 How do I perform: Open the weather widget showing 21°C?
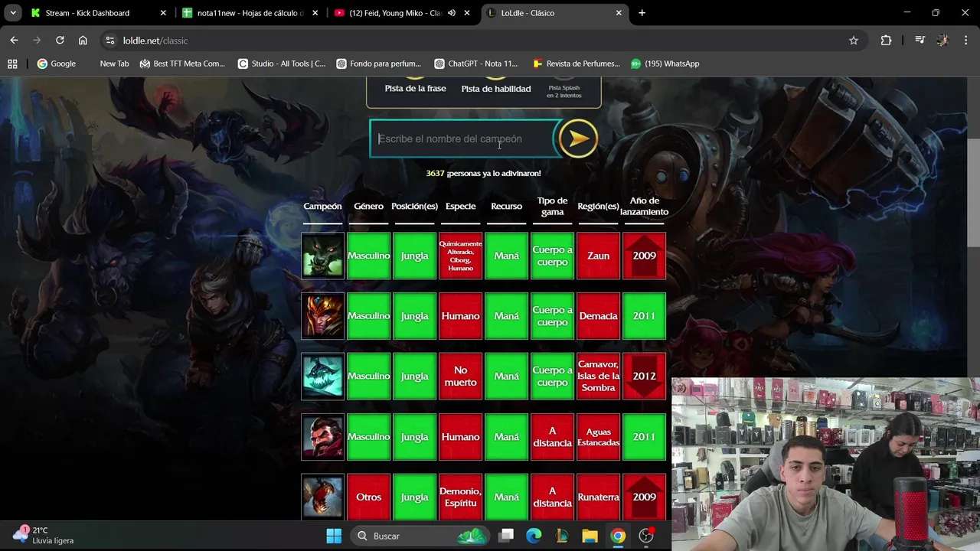44,535
